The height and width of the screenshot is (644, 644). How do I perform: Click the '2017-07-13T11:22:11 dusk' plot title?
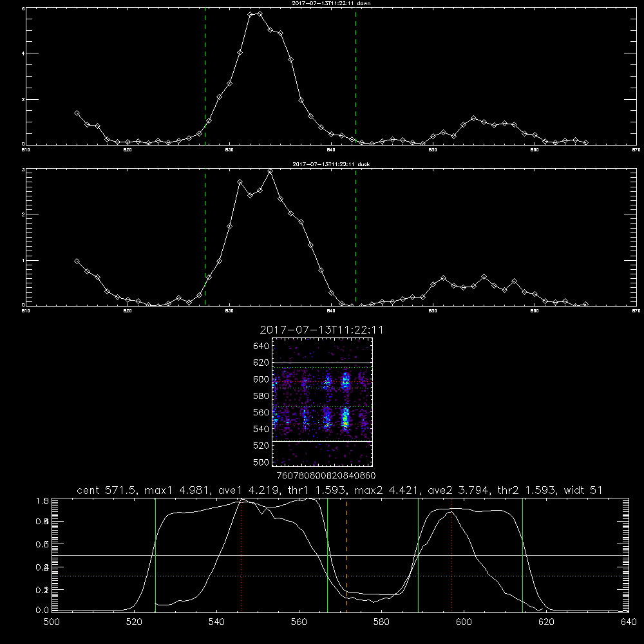[x=331, y=164]
